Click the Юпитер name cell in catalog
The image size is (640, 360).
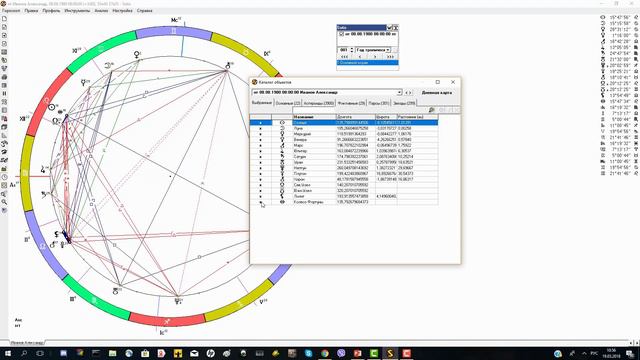314,151
